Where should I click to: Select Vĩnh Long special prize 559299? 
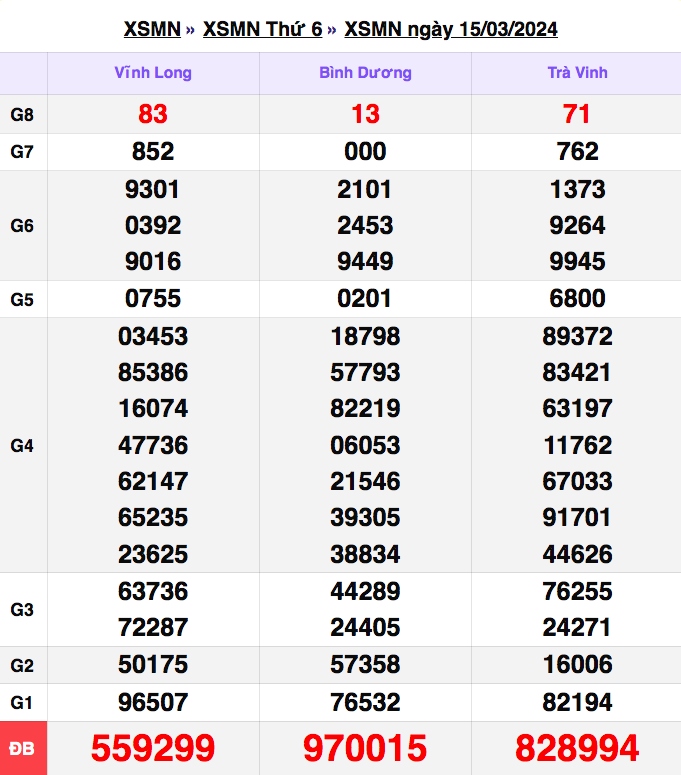click(153, 748)
